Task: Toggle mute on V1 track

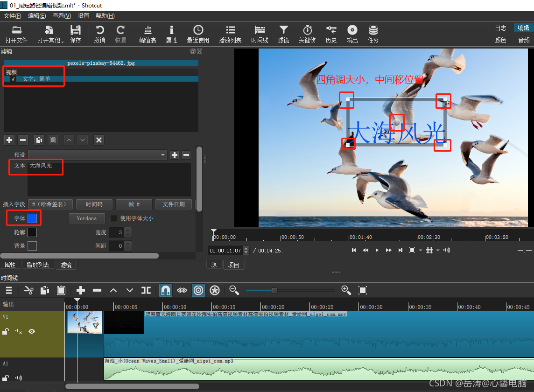Action: [18, 331]
